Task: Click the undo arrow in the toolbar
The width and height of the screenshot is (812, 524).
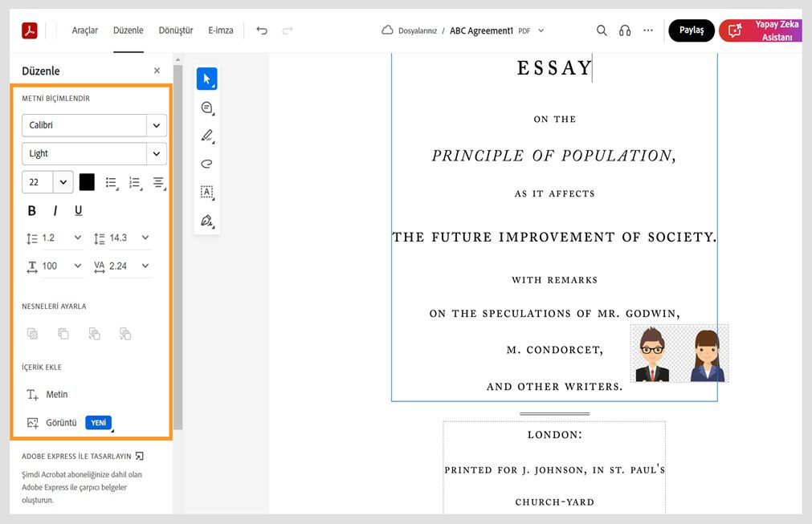Action: (262, 29)
